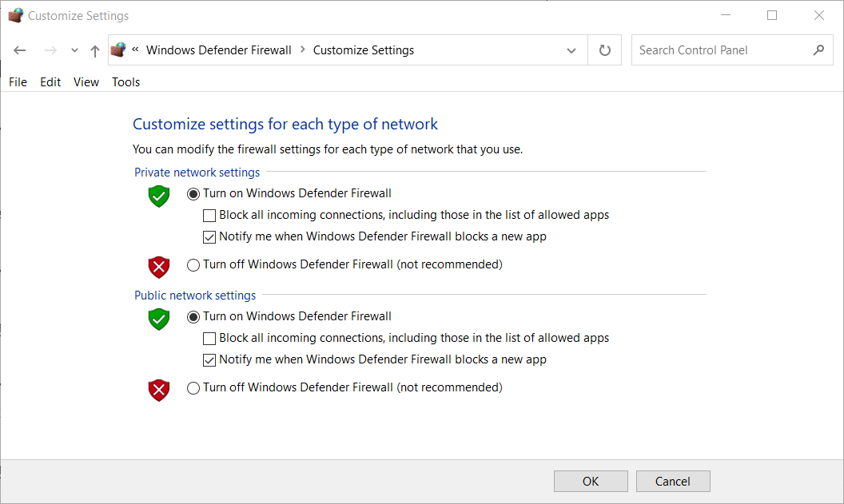The image size is (844, 504).
Task: Click 'Private network settings' heading
Action: coord(197,172)
